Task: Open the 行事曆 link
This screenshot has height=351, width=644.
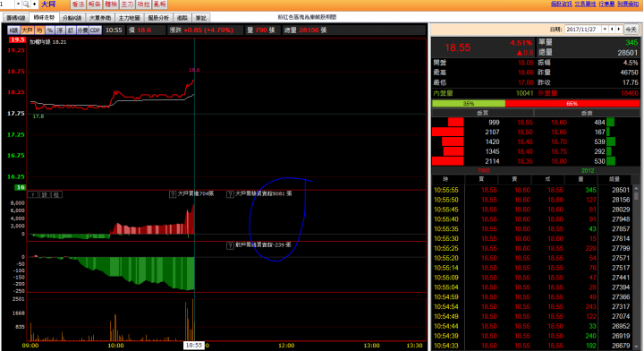Action: [x=606, y=4]
